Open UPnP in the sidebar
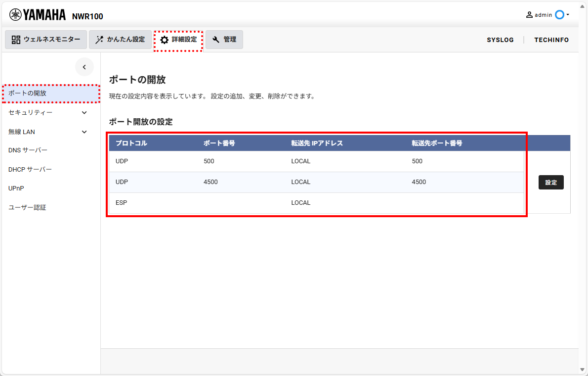588x376 pixels. coord(16,188)
